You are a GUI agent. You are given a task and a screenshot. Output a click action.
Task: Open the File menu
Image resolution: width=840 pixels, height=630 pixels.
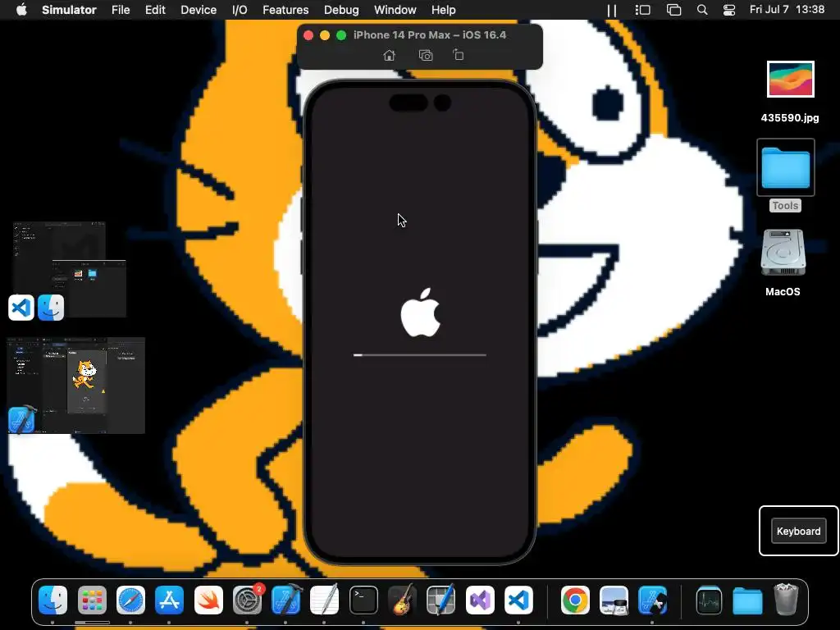121,10
